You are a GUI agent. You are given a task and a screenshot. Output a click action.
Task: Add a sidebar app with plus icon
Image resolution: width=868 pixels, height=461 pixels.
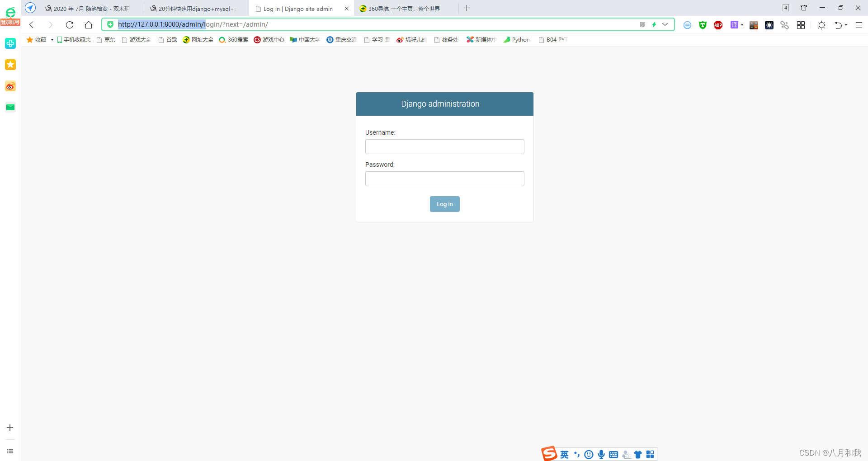click(10, 428)
